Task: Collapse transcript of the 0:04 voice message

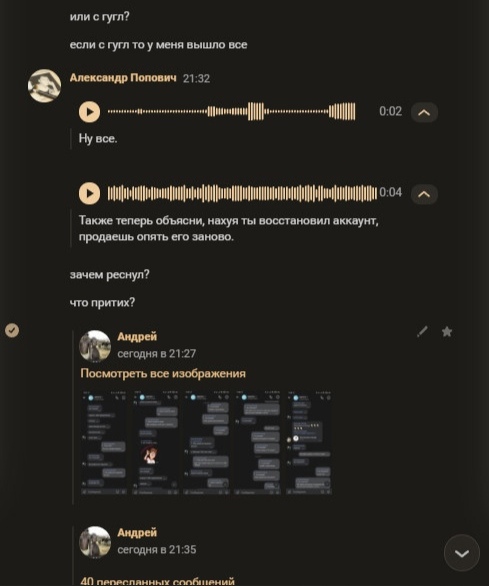Action: click(424, 194)
